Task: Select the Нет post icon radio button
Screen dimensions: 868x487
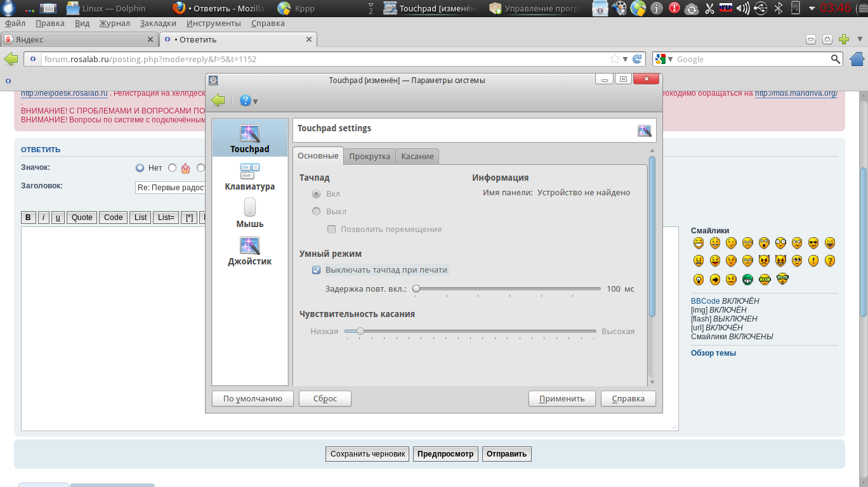Action: click(140, 168)
